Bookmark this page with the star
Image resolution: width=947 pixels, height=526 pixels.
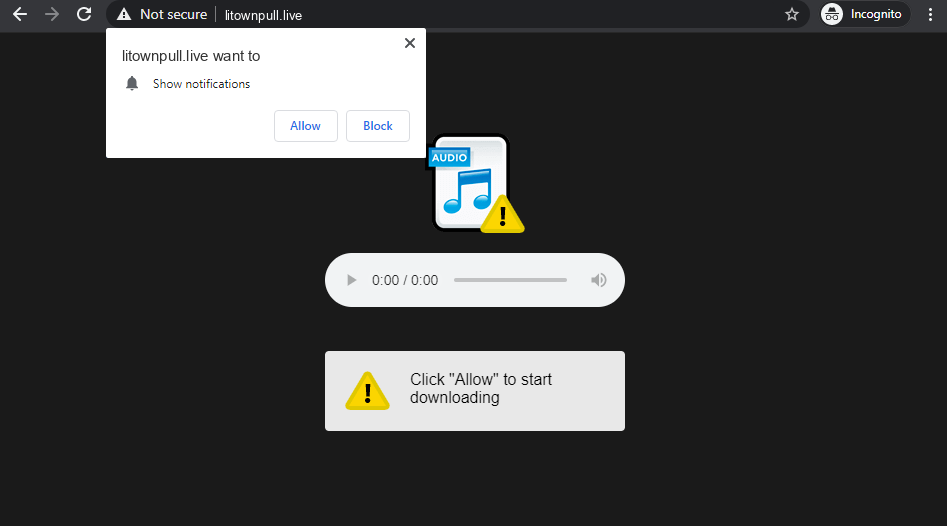[x=792, y=14]
